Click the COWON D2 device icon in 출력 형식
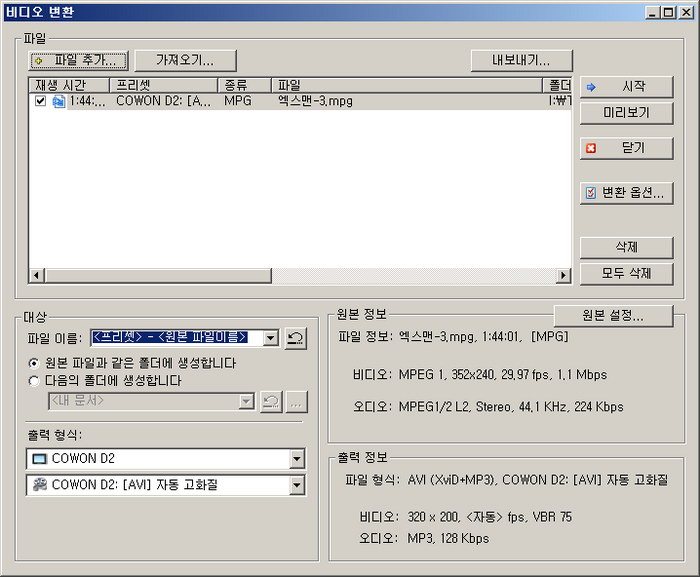The image size is (700, 577). (x=40, y=459)
